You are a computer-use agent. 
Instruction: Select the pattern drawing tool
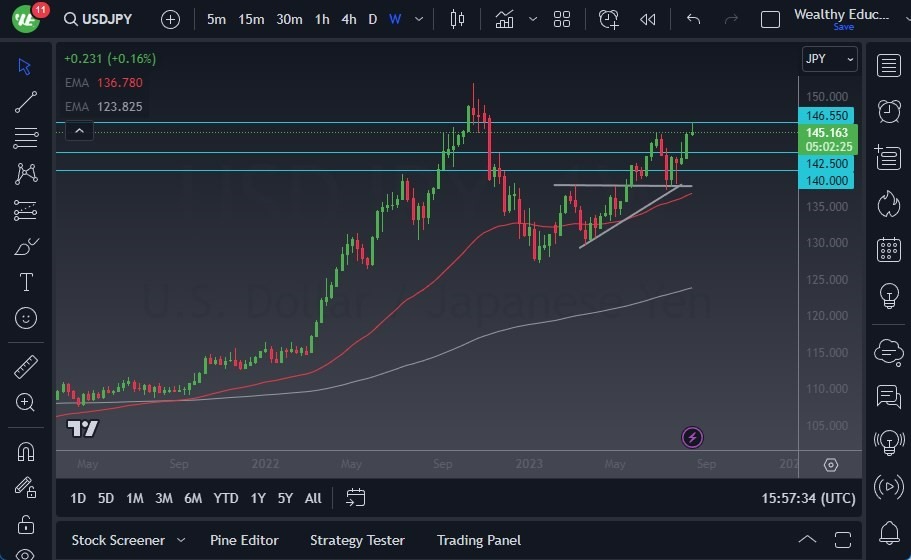(x=26, y=174)
